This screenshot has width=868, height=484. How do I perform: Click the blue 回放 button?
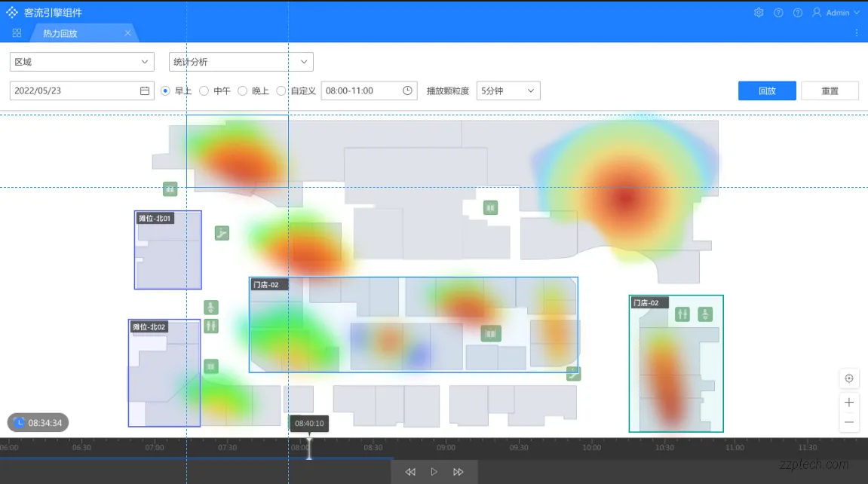[x=767, y=90]
